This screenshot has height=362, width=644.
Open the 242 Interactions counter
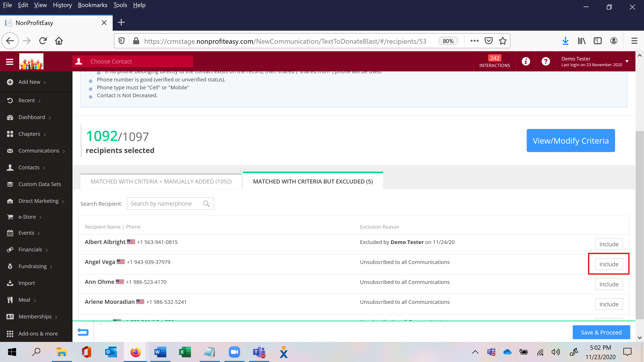(x=494, y=62)
